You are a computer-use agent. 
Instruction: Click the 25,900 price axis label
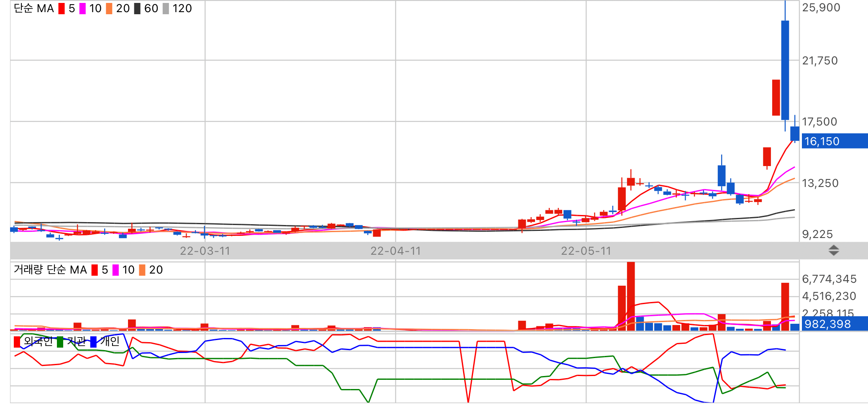[x=821, y=8]
